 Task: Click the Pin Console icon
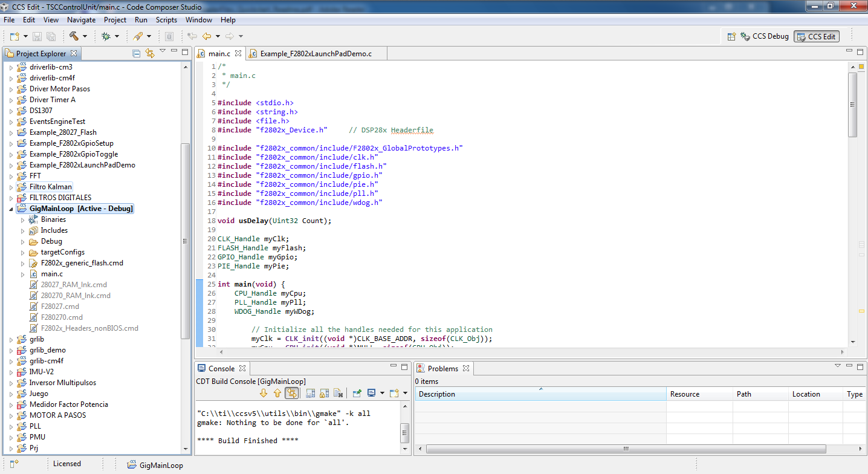click(357, 393)
